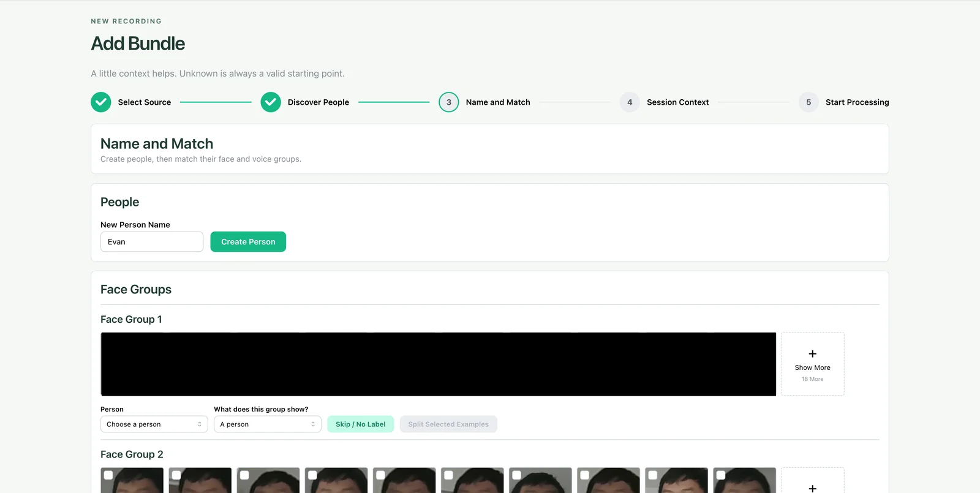Go to the Name and Match step label
This screenshot has width=980, height=493.
click(x=498, y=102)
